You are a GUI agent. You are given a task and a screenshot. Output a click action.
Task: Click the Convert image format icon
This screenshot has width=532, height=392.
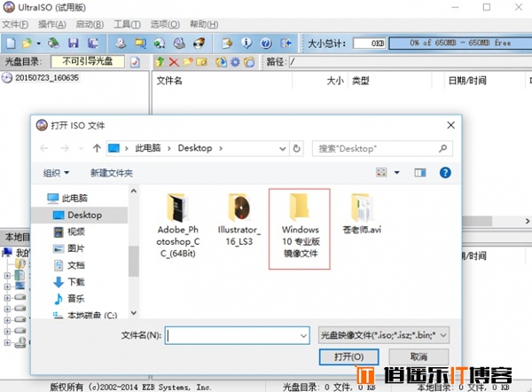point(160,43)
